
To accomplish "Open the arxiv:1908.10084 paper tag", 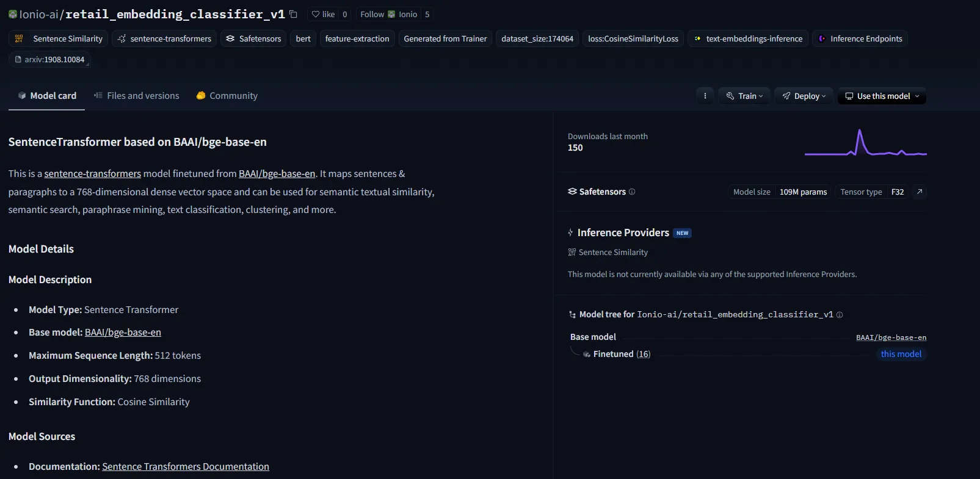I will coord(49,59).
